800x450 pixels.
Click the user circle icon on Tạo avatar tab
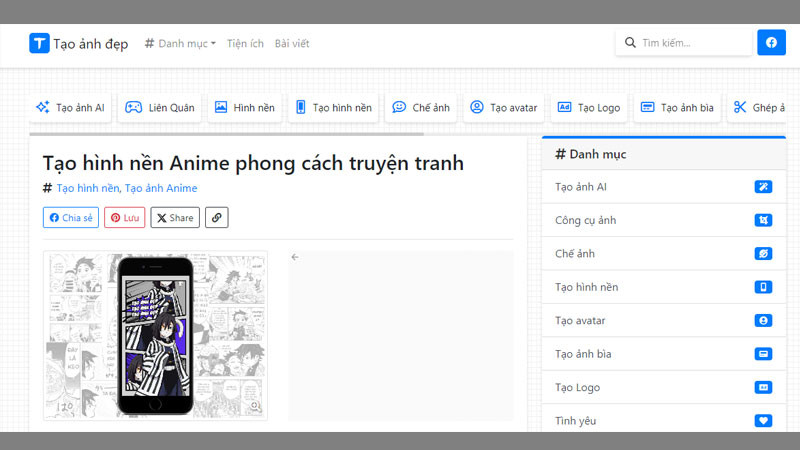[477, 107]
